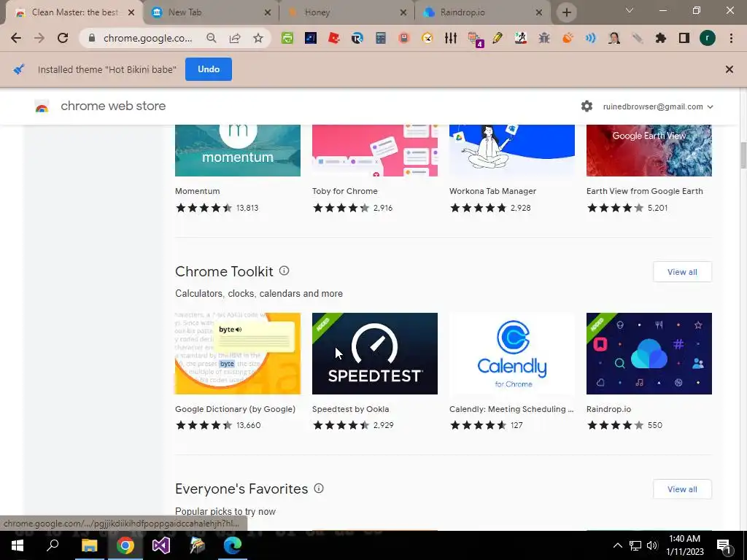Click the orange clicker extension icon
Viewport: 747px width, 560px height.
pyautogui.click(x=568, y=38)
